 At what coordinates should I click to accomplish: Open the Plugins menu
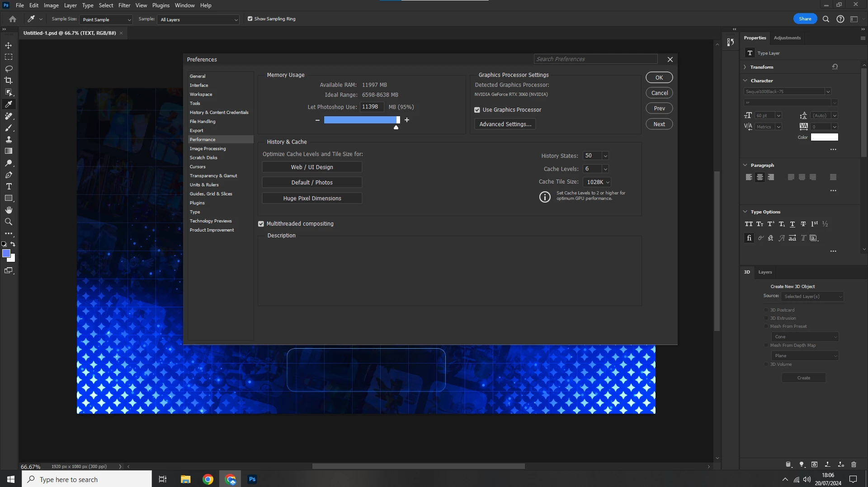[x=161, y=5]
